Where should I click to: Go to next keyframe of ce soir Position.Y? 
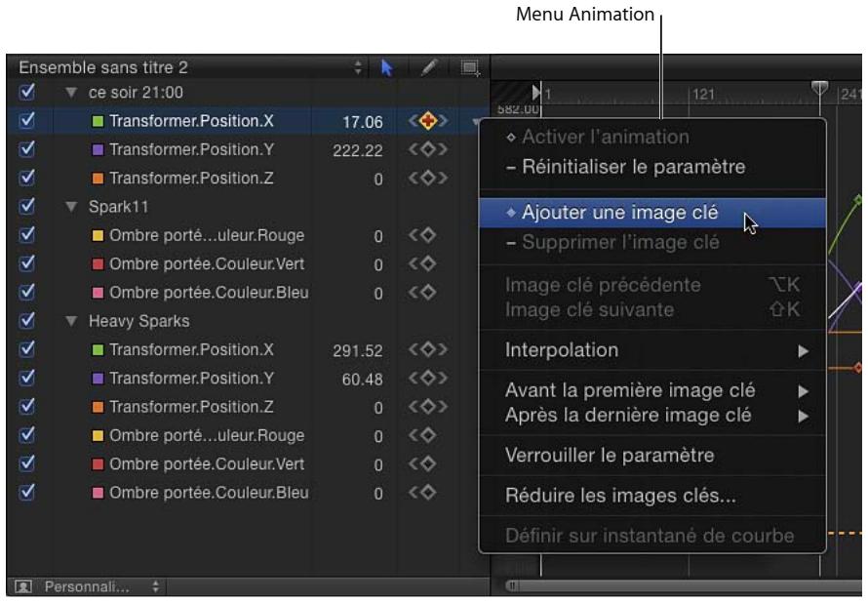[443, 149]
